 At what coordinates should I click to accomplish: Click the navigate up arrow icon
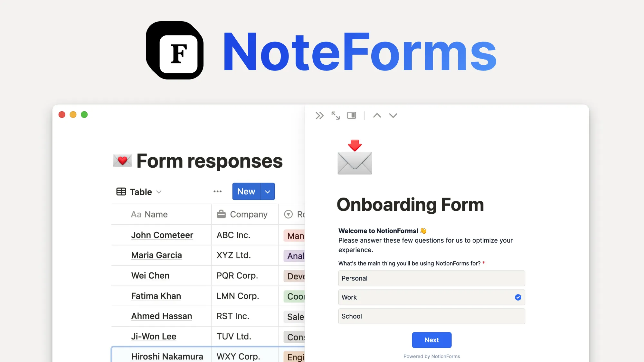point(377,116)
